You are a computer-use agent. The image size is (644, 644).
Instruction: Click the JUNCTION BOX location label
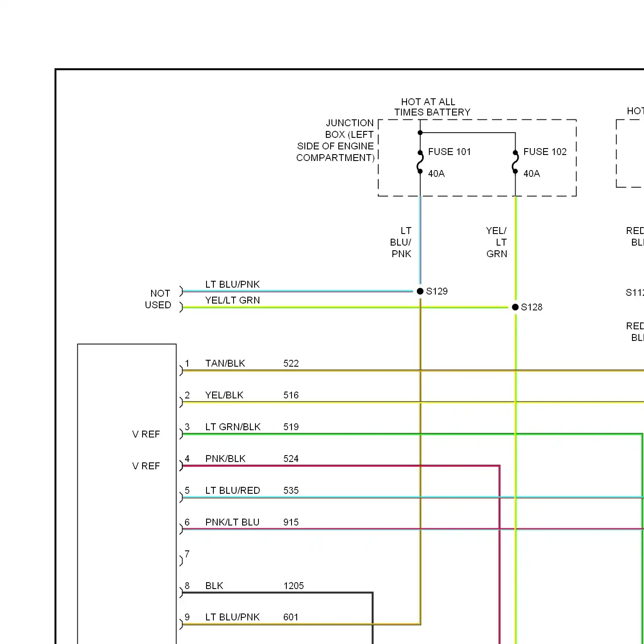point(335,140)
